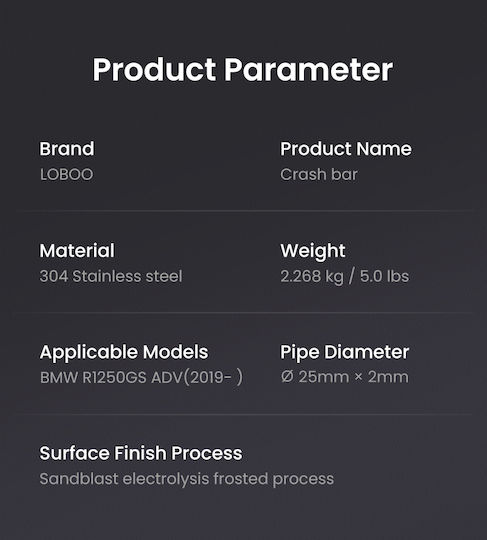Click the LOBOO brand value

coord(66,175)
